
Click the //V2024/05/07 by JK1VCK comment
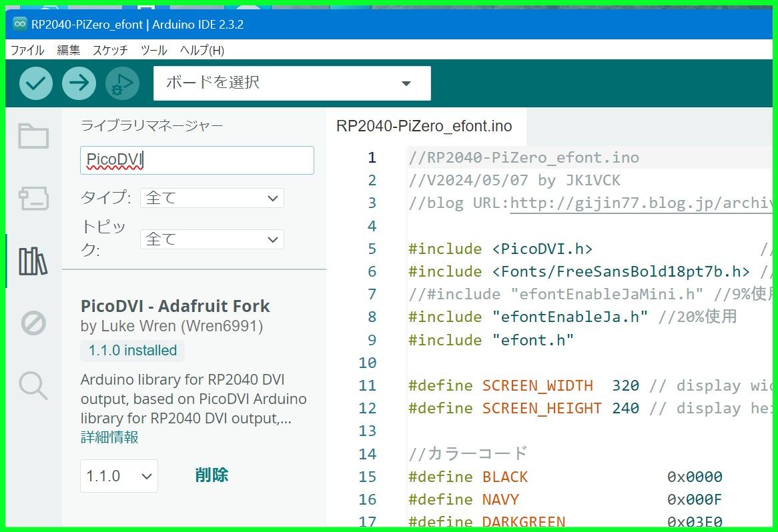tap(514, 181)
